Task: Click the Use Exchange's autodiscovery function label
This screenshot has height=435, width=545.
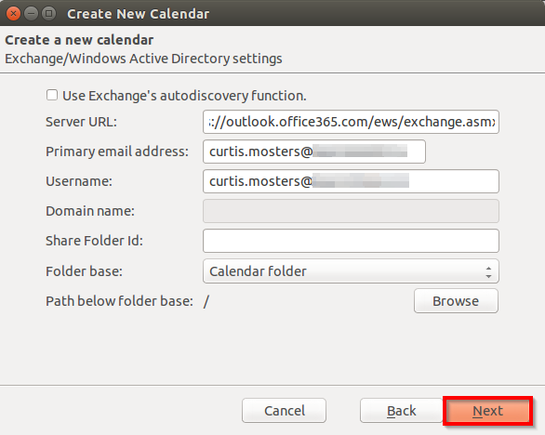Action: 184,96
